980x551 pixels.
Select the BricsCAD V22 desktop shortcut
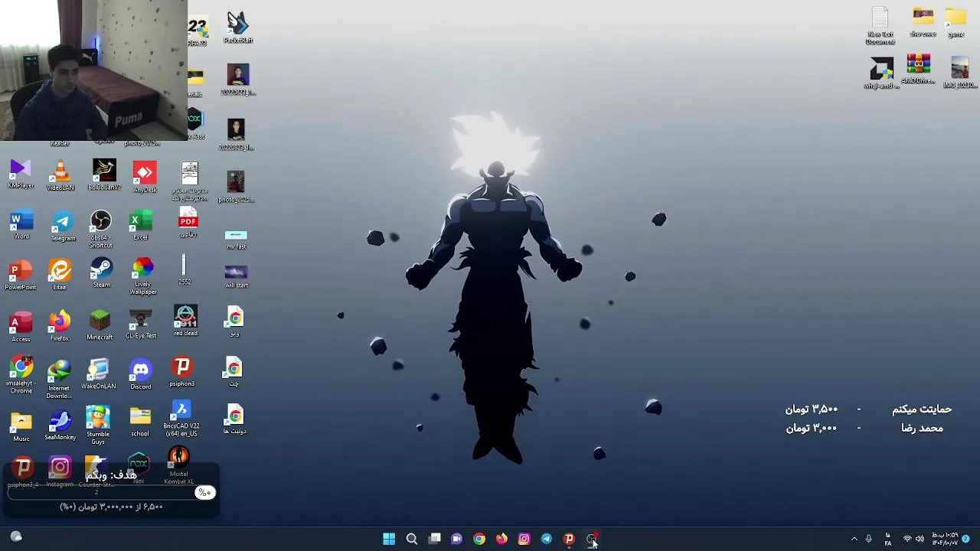pos(181,419)
